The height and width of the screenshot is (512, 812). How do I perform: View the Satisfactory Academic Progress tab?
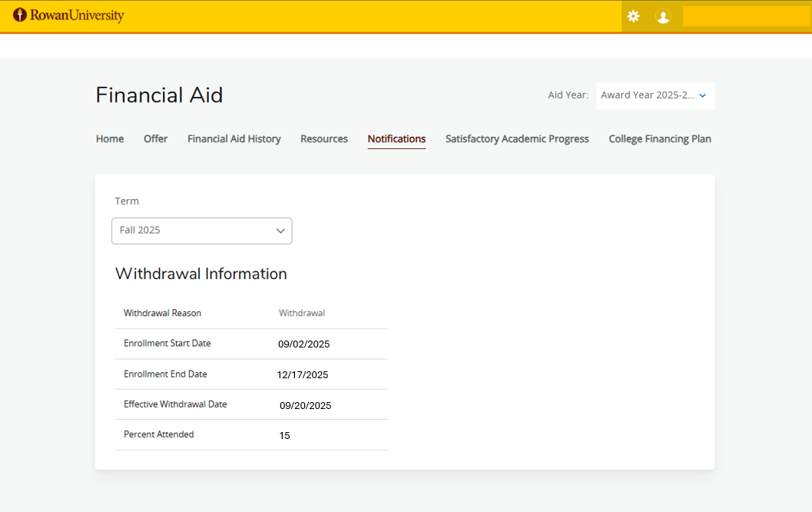click(517, 139)
